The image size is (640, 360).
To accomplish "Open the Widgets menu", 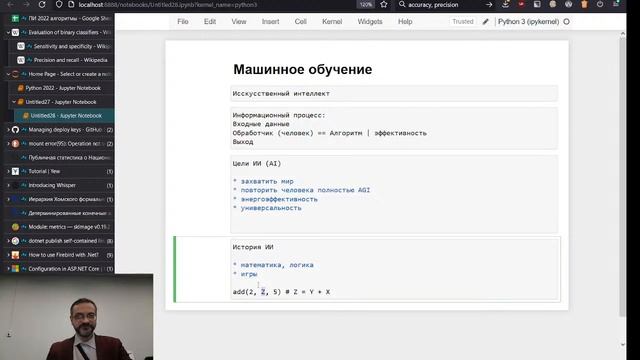I will [x=370, y=22].
